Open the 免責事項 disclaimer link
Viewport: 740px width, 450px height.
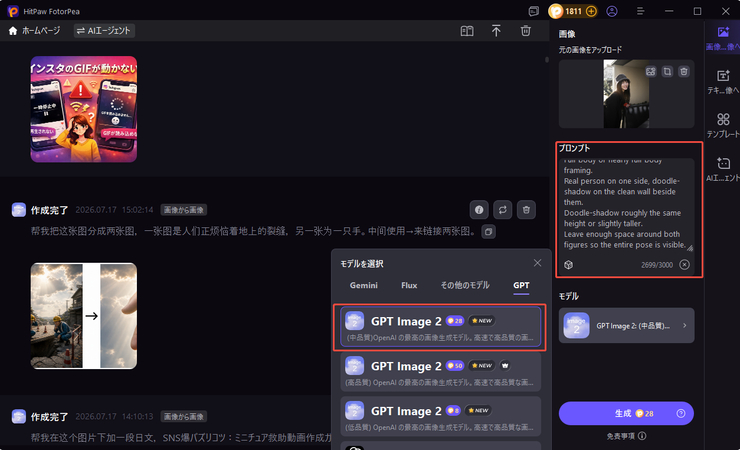point(626,436)
